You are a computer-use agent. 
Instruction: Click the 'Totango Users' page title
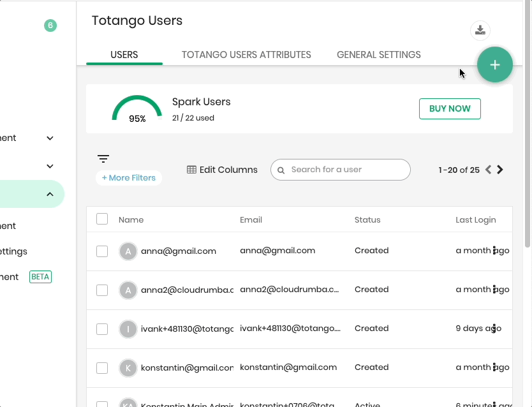click(x=137, y=20)
